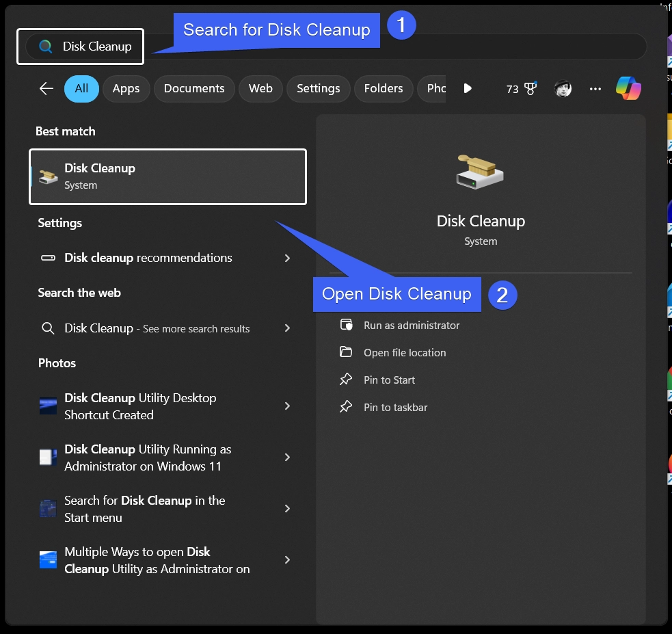Click the pin icon next to Pin to Start
Viewport: 672px width, 634px height.
pos(346,380)
